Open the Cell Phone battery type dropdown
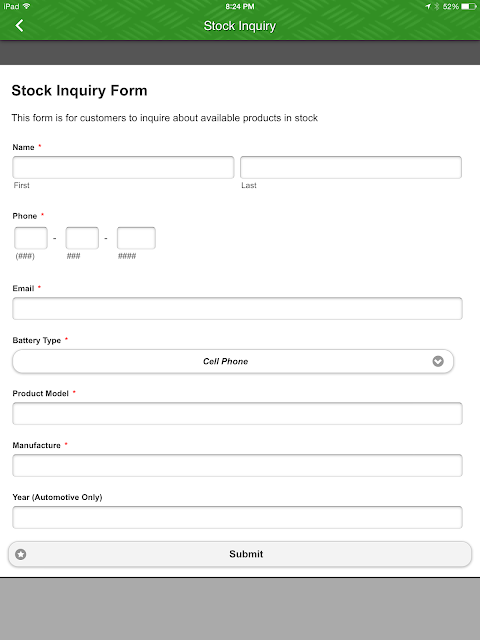This screenshot has height=640, width=480. pyautogui.click(x=233, y=361)
